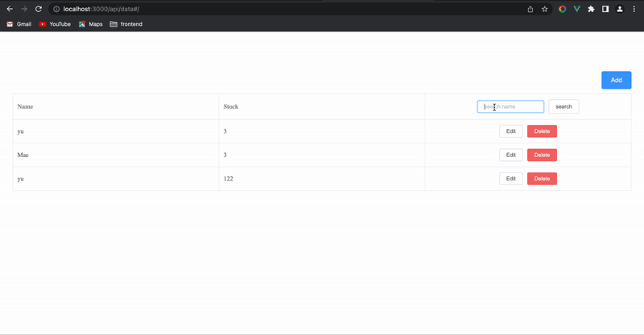Screen dimensions: 644x335
Task: Click stock value 3 in the first yu row
Action: coord(225,131)
